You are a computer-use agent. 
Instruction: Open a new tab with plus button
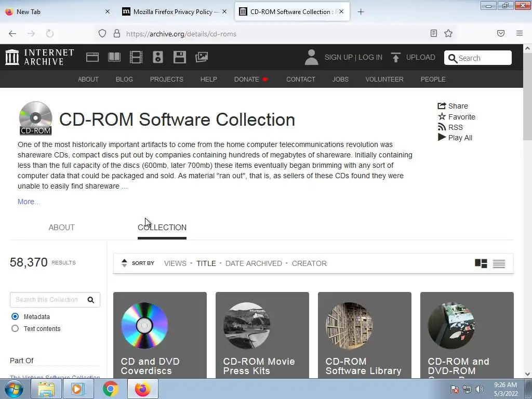[361, 12]
